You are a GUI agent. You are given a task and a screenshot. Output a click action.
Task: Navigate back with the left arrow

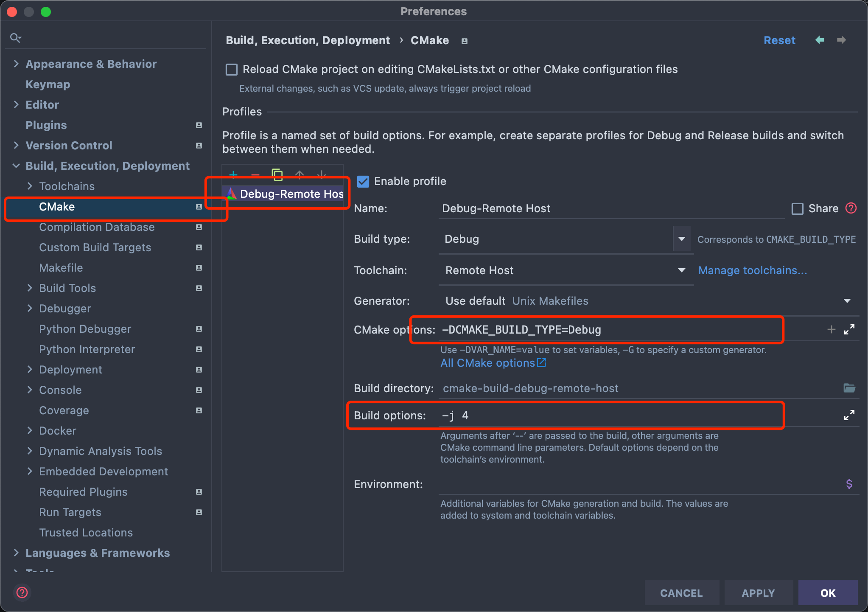pyautogui.click(x=820, y=40)
